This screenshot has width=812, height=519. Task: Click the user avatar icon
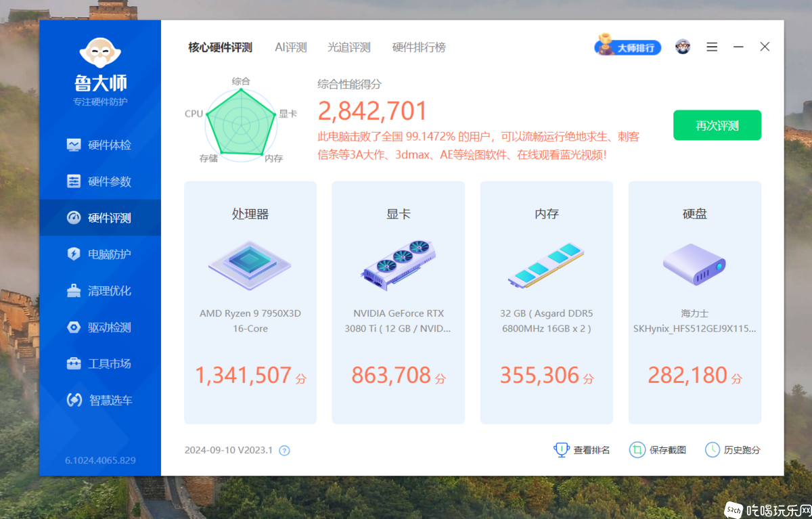click(x=683, y=47)
